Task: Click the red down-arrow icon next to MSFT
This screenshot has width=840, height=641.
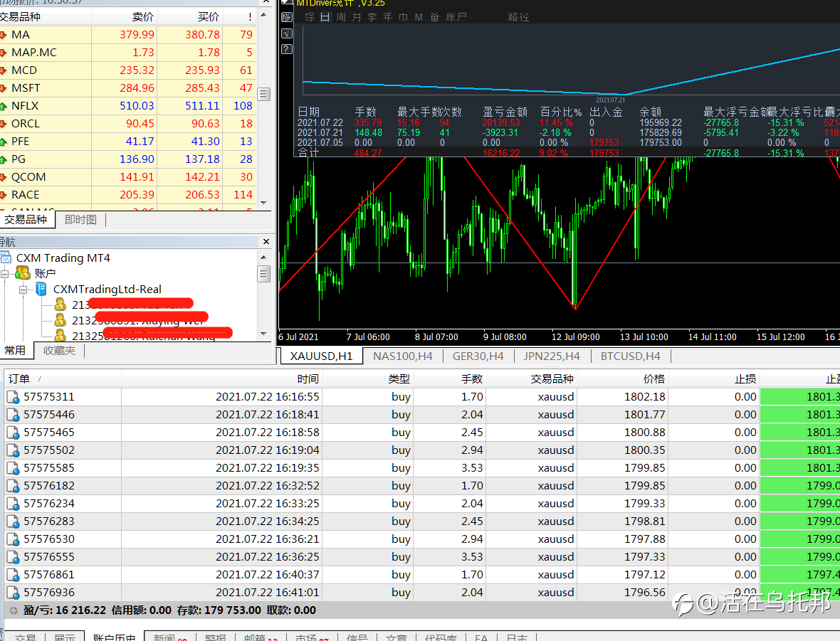Action: pos(4,88)
